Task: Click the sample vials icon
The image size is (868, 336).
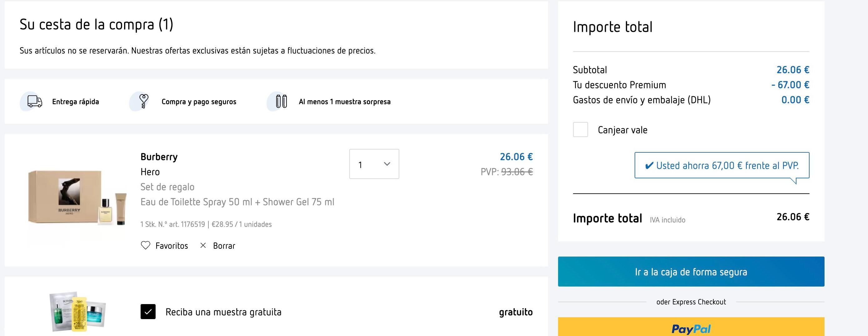Action: (281, 101)
